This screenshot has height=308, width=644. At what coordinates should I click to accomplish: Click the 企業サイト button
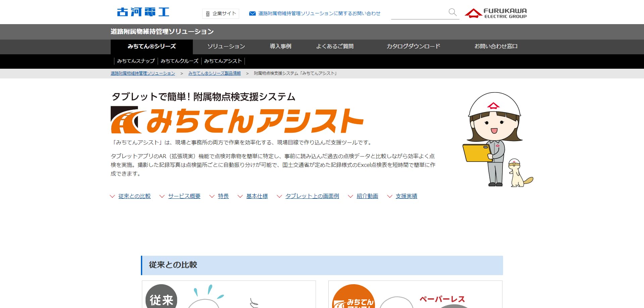[221, 14]
